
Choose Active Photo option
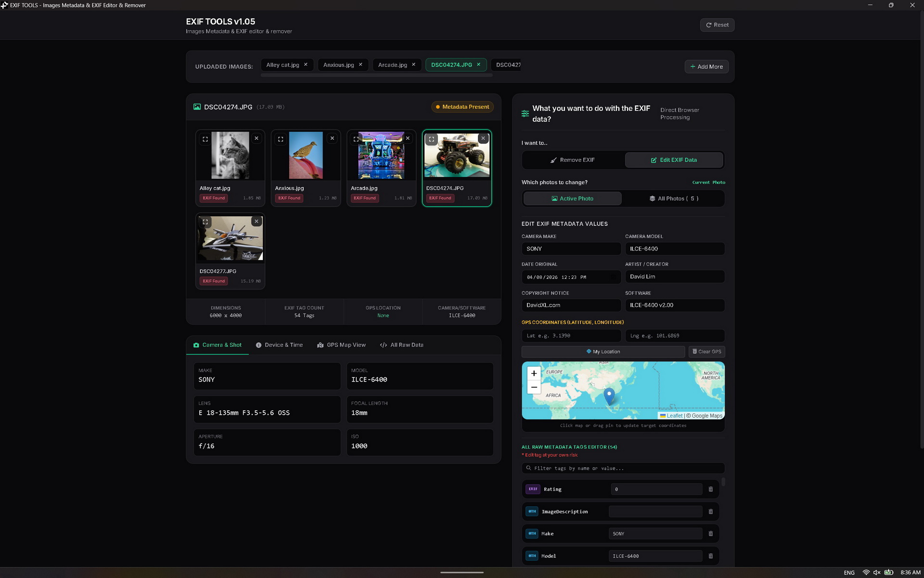click(x=572, y=198)
